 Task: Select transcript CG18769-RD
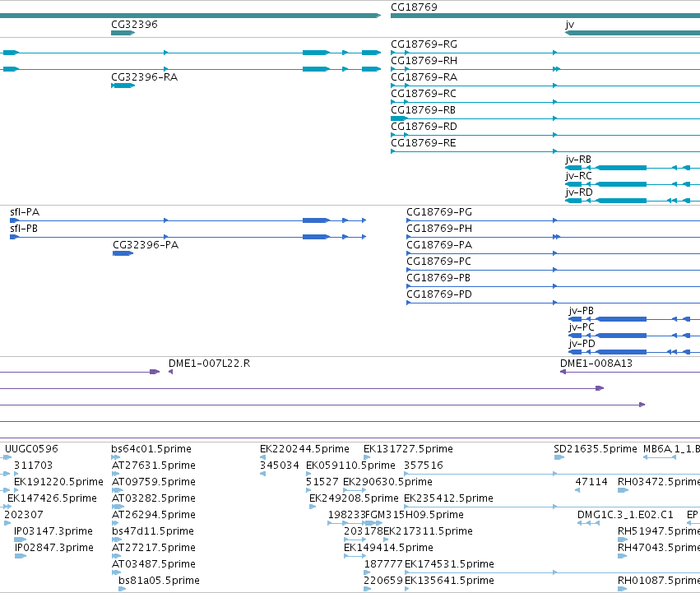click(424, 127)
